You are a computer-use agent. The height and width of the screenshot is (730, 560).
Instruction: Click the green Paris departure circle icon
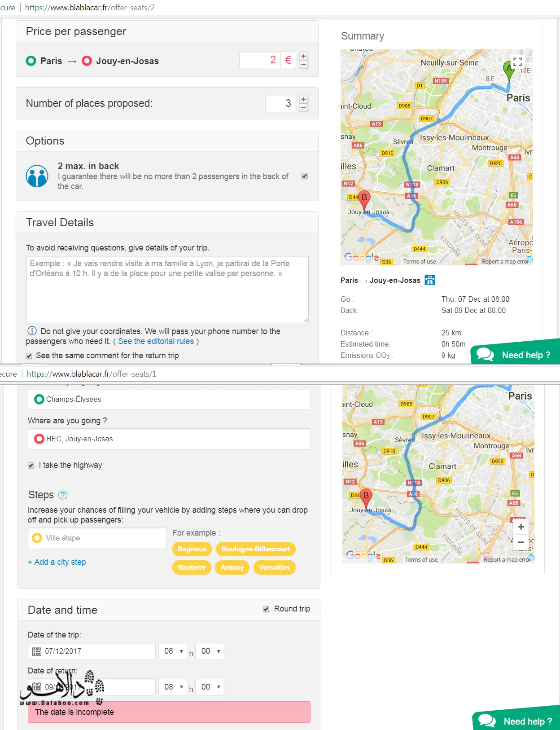pos(31,61)
